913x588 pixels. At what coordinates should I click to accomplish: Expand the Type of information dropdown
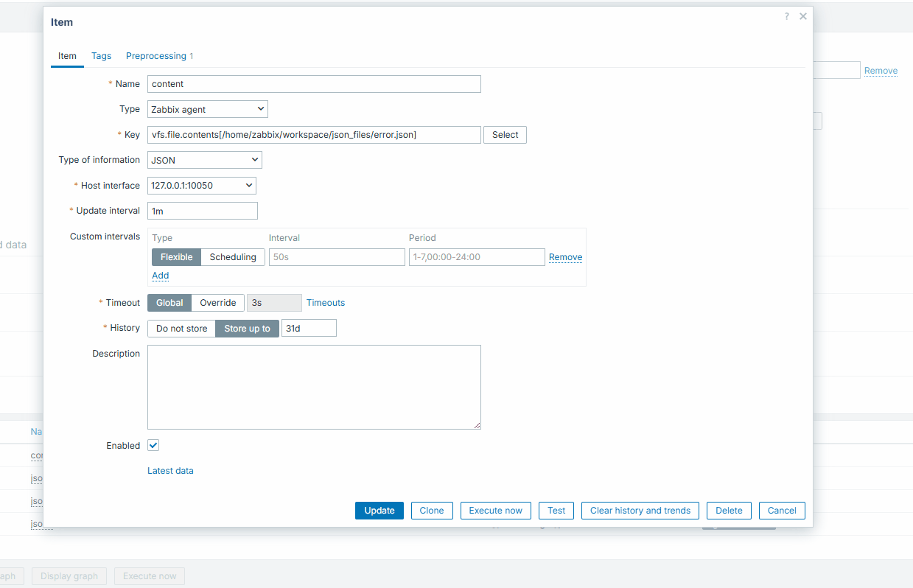pyautogui.click(x=205, y=160)
